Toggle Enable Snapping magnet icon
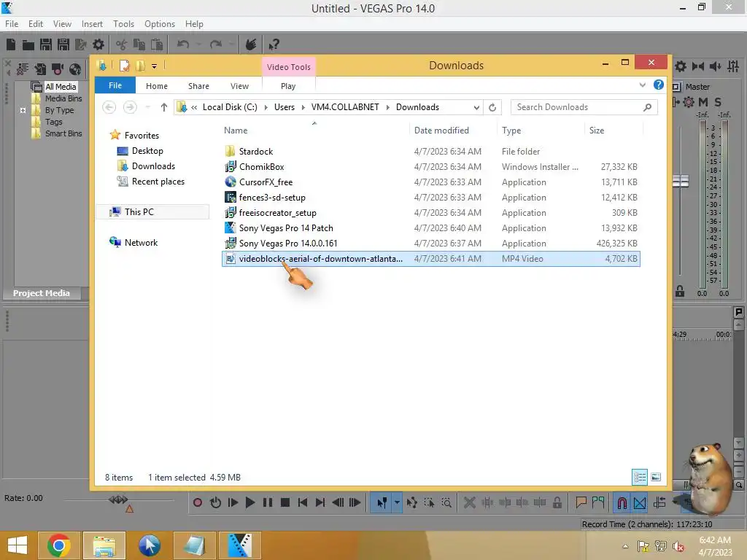Viewport: 747px width, 560px height. pos(622,502)
